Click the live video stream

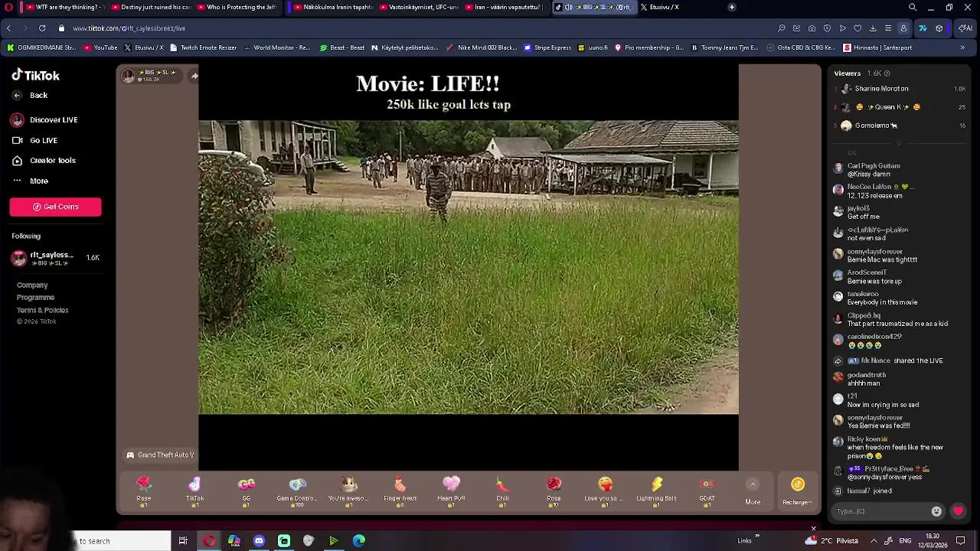coord(469,267)
